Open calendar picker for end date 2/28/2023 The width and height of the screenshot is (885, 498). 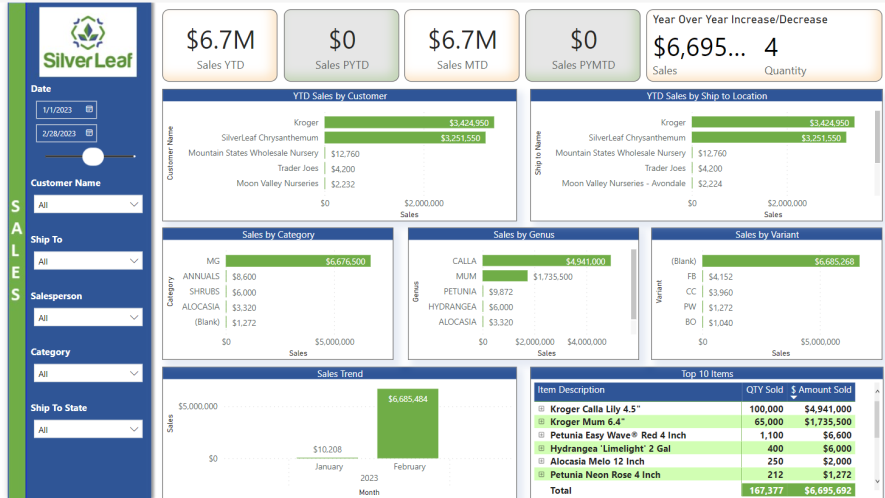89,133
